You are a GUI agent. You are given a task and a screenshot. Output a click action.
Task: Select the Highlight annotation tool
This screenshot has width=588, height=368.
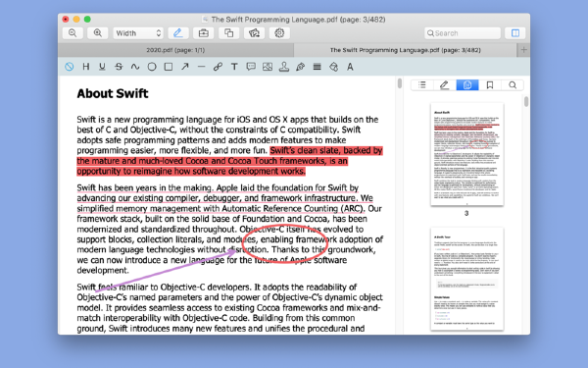(x=86, y=67)
